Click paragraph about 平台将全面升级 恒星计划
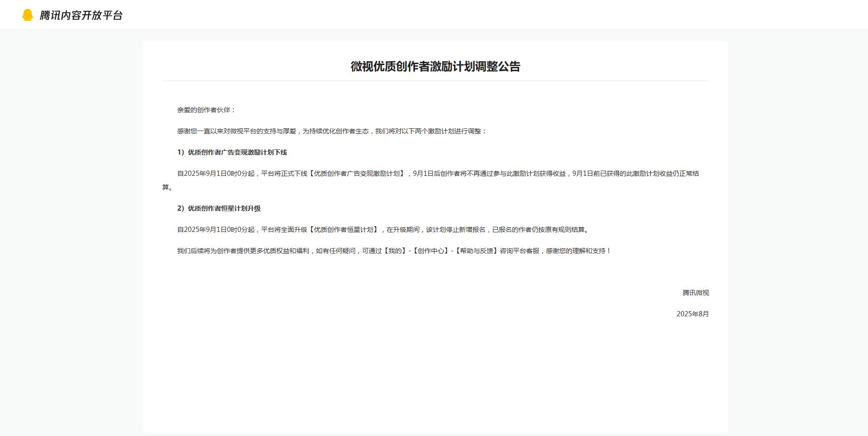This screenshot has width=868, height=436. pos(383,230)
